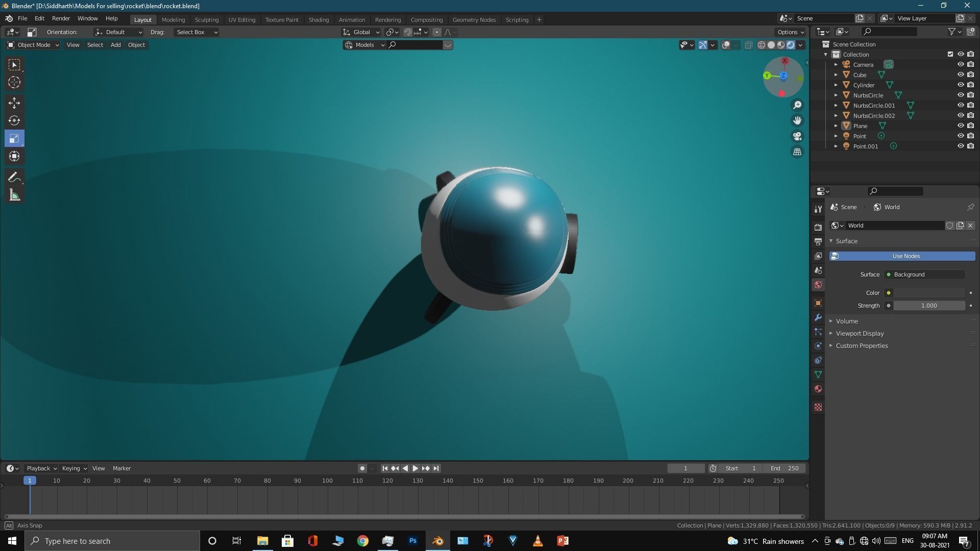
Task: Select the Move tool in toolbar
Action: (14, 103)
